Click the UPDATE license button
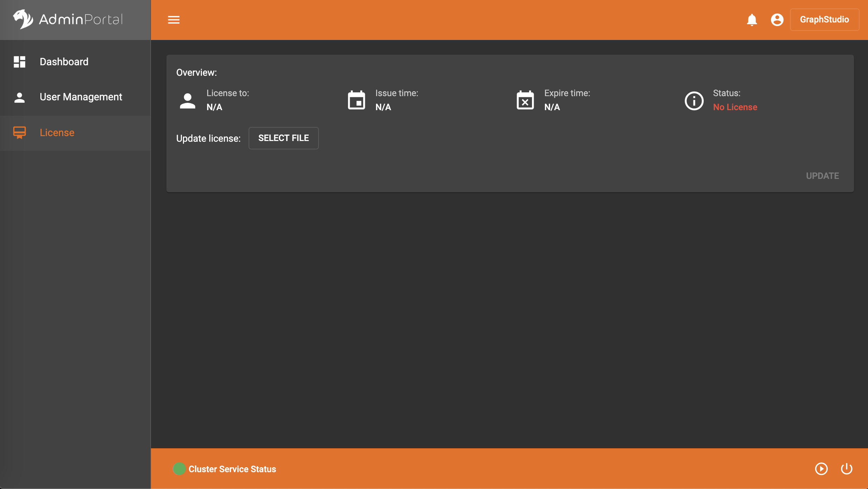Image resolution: width=868 pixels, height=489 pixels. 822,176
